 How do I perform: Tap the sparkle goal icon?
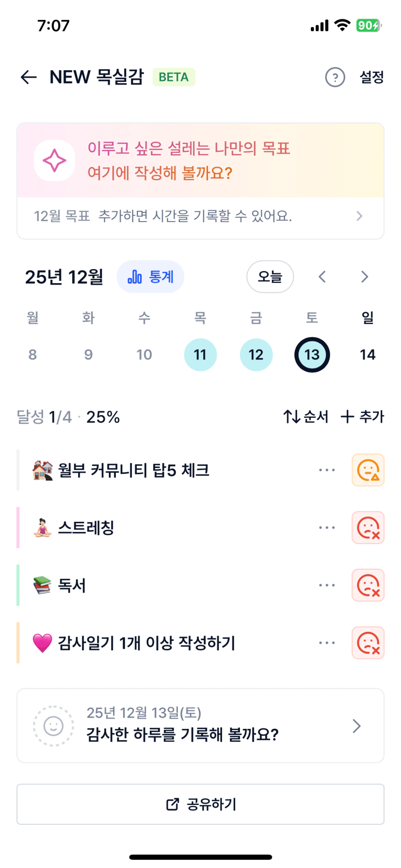pos(54,161)
